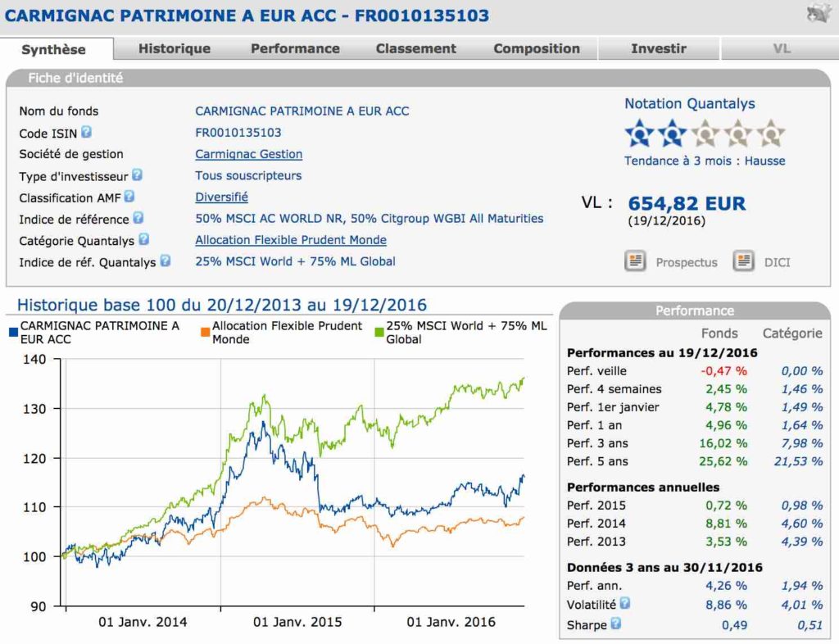839x644 pixels.
Task: Click the VL date (19/12/2016)
Action: click(x=667, y=220)
